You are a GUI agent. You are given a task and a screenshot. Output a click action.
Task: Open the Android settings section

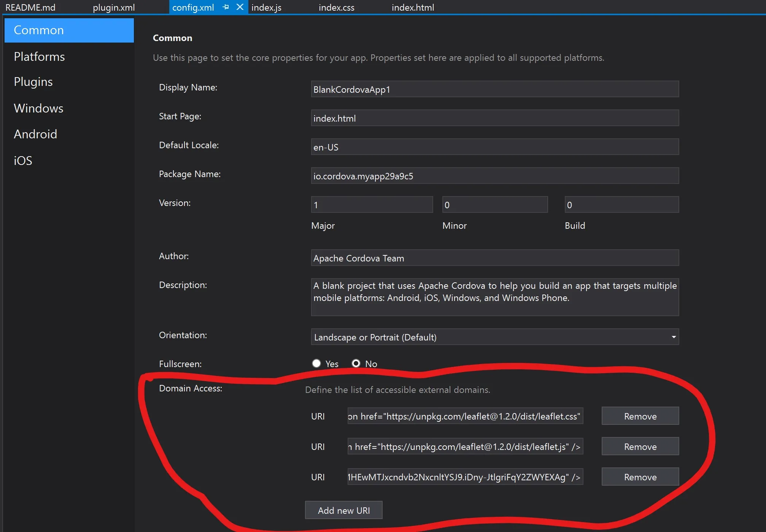point(35,134)
